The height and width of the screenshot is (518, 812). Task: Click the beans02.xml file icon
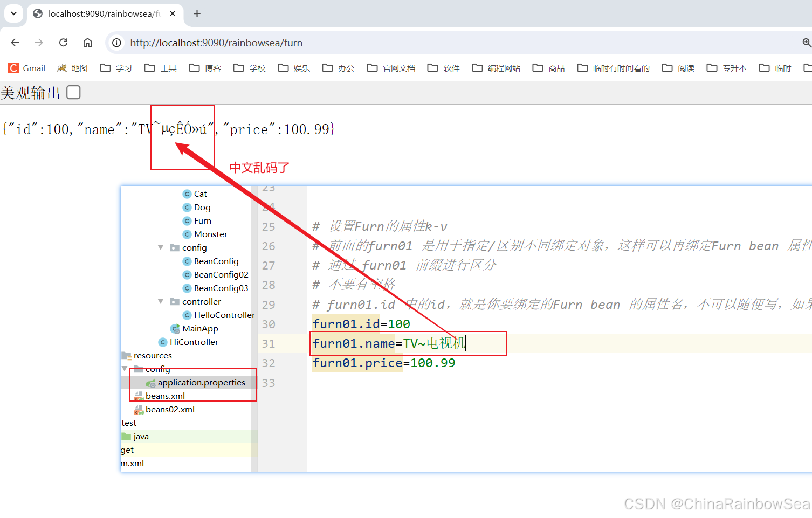139,410
